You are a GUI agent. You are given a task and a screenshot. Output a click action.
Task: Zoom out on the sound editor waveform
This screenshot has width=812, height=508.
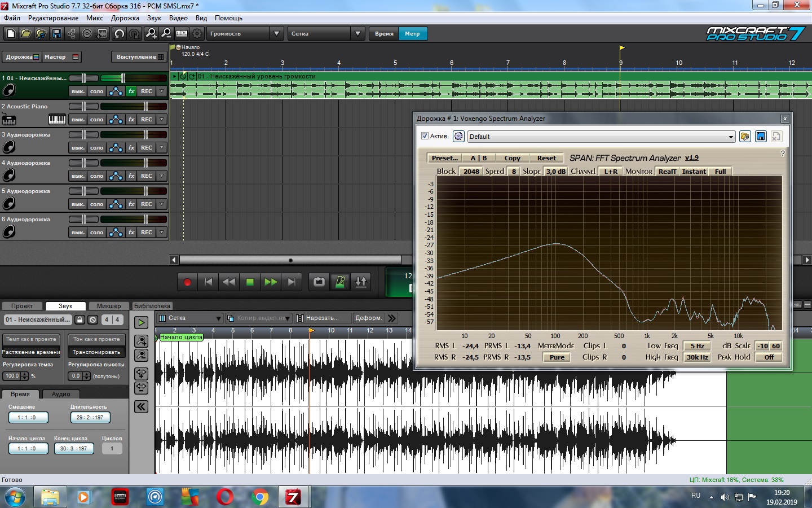point(141,355)
